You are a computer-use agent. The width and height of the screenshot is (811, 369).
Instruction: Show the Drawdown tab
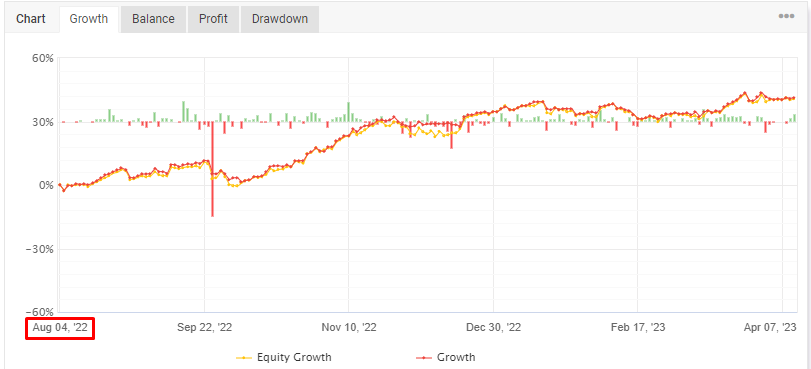(x=280, y=19)
